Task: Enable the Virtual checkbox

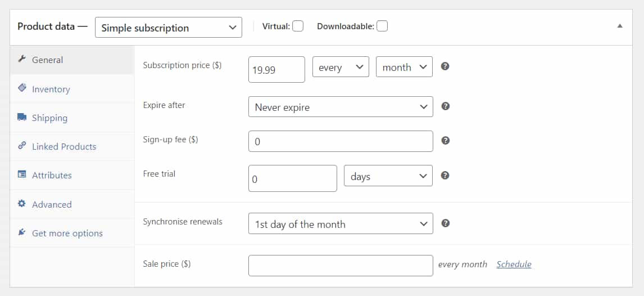Action: tap(298, 26)
